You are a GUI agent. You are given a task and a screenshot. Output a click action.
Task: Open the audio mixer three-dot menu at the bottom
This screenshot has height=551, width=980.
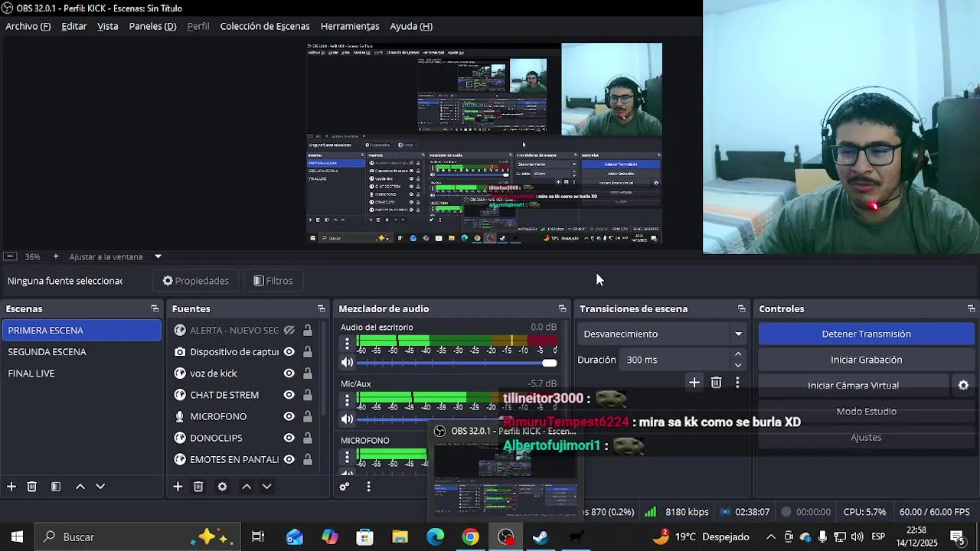coord(368,487)
